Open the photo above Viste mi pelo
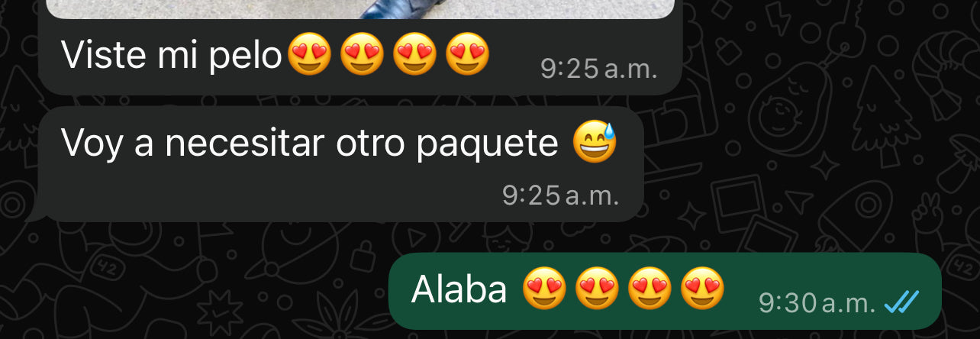 click(x=361, y=8)
